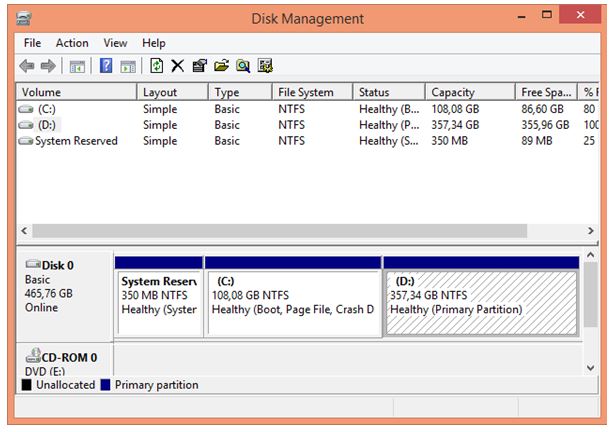Click the Forward arrow toolbar icon
The height and width of the screenshot is (432, 613).
tap(48, 66)
